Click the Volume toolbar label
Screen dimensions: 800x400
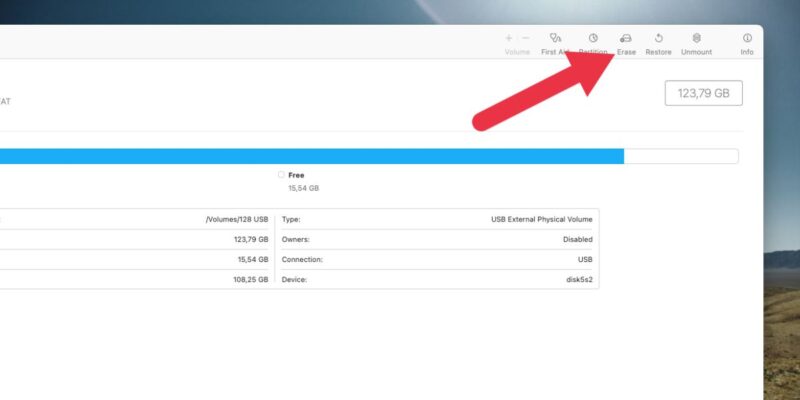pos(517,52)
